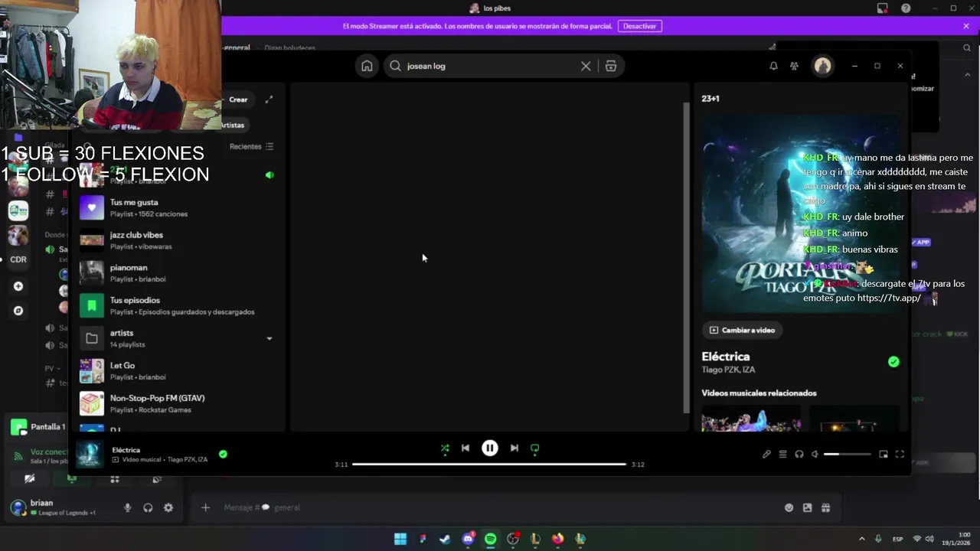Add a server in Discord sidebar
This screenshot has width=980, height=551.
point(18,286)
